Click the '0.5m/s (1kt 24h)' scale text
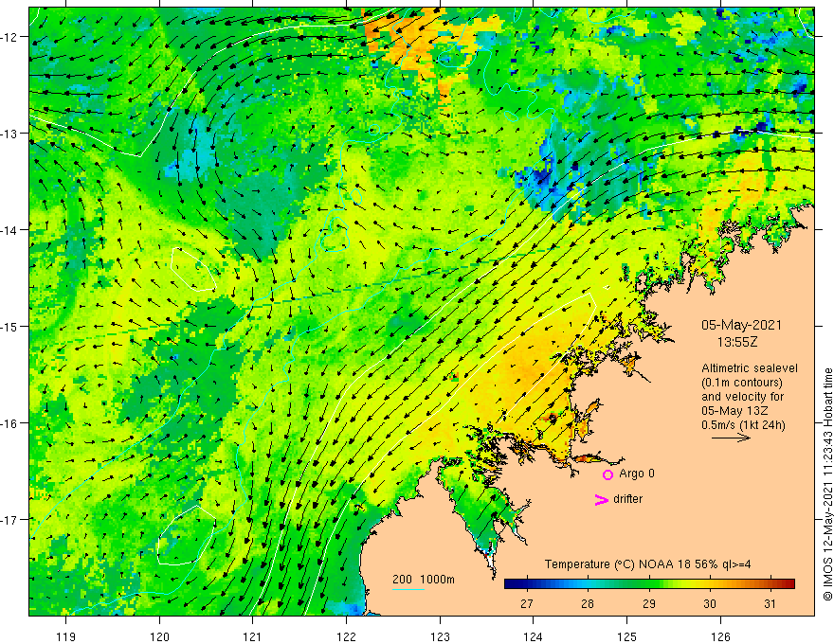Image resolution: width=834 pixels, height=644 pixels. click(743, 425)
